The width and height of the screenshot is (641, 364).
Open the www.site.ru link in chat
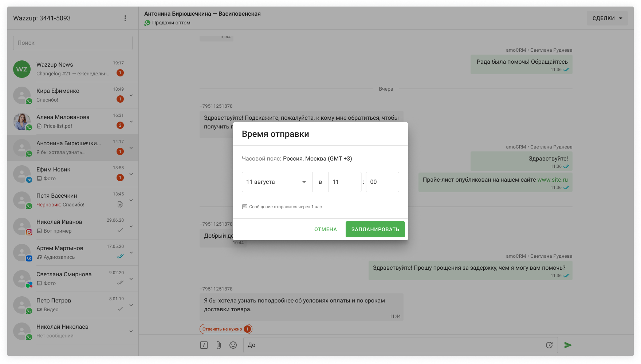pyautogui.click(x=552, y=179)
